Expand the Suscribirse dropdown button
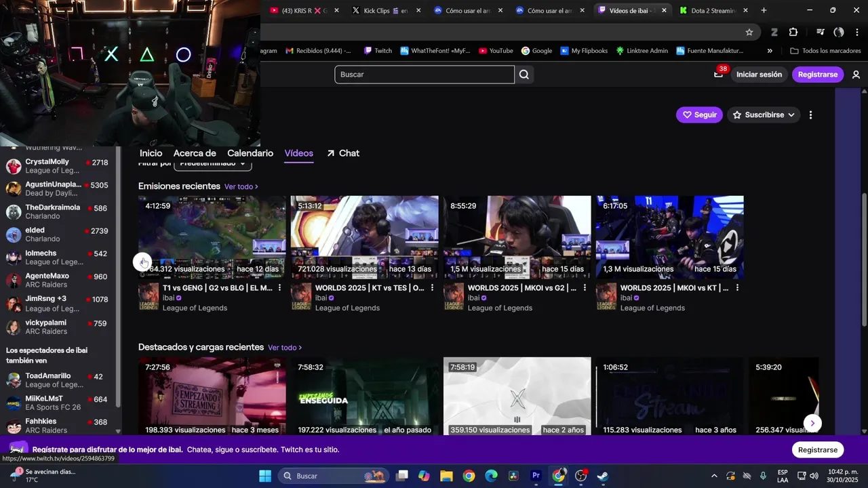Screen dimensions: 868x488 pos(764,115)
